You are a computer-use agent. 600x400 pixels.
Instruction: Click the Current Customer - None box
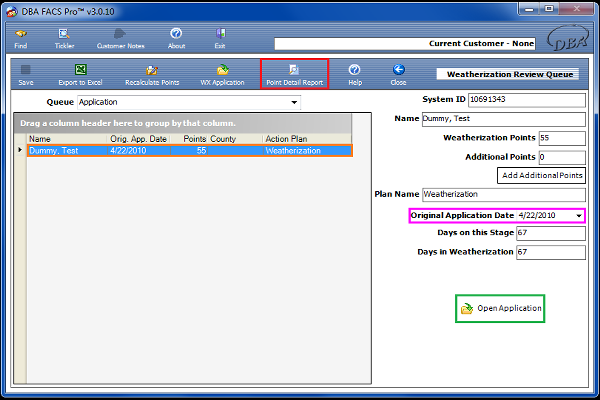pos(404,44)
